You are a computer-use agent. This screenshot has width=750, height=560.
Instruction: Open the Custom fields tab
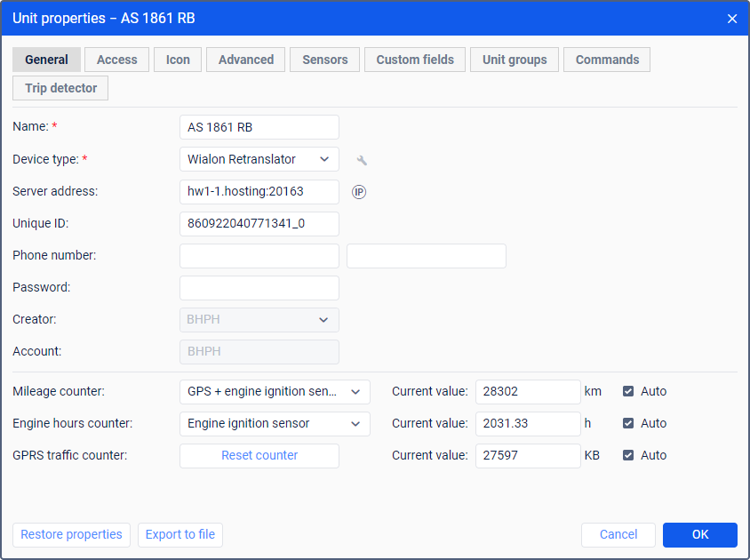click(415, 60)
